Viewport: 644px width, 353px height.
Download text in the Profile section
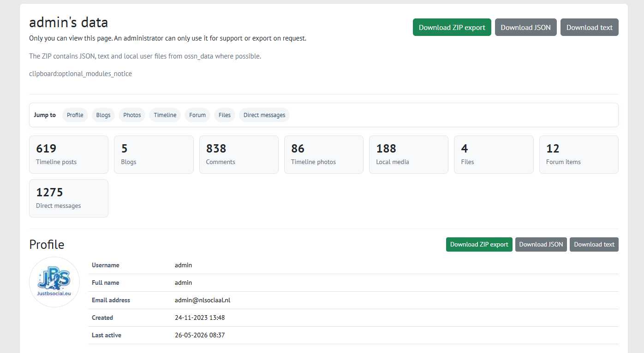click(594, 244)
